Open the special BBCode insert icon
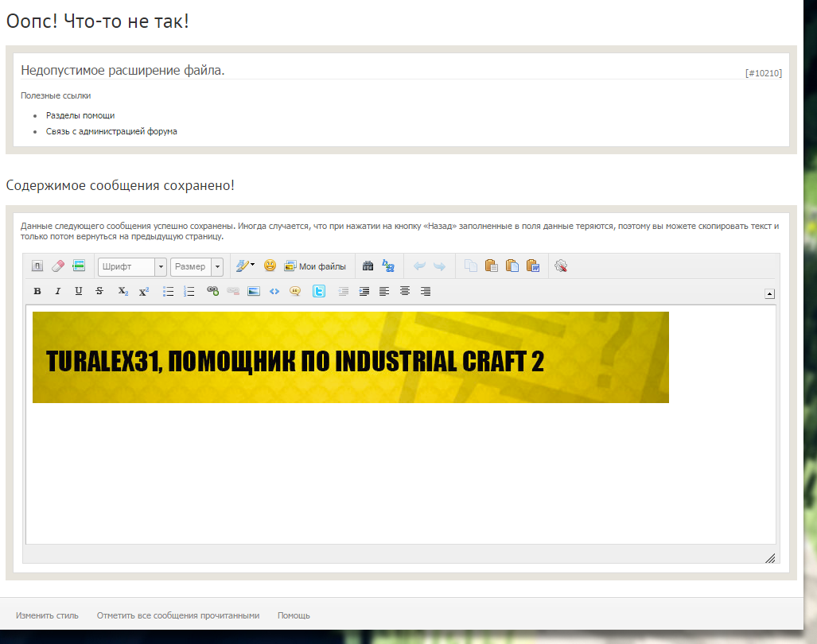The image size is (817, 644). (79, 266)
